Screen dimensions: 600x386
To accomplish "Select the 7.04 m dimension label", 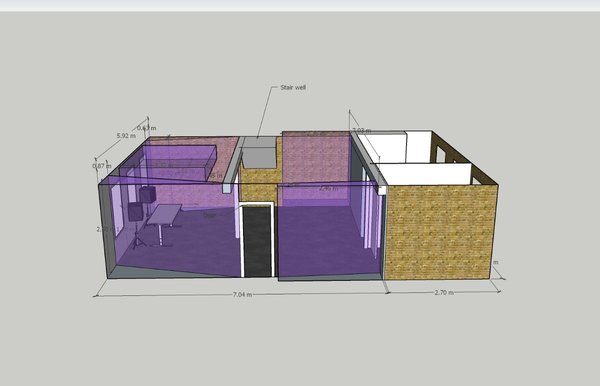I will tap(243, 295).
